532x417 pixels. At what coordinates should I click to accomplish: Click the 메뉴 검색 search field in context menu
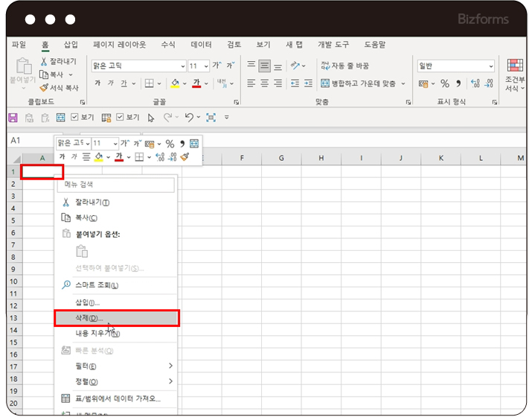pyautogui.click(x=116, y=184)
